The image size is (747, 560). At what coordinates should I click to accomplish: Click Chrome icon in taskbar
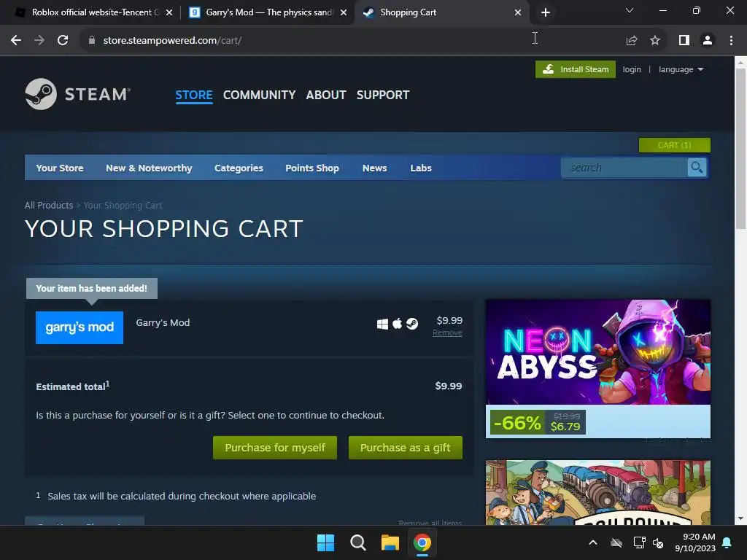point(422,542)
